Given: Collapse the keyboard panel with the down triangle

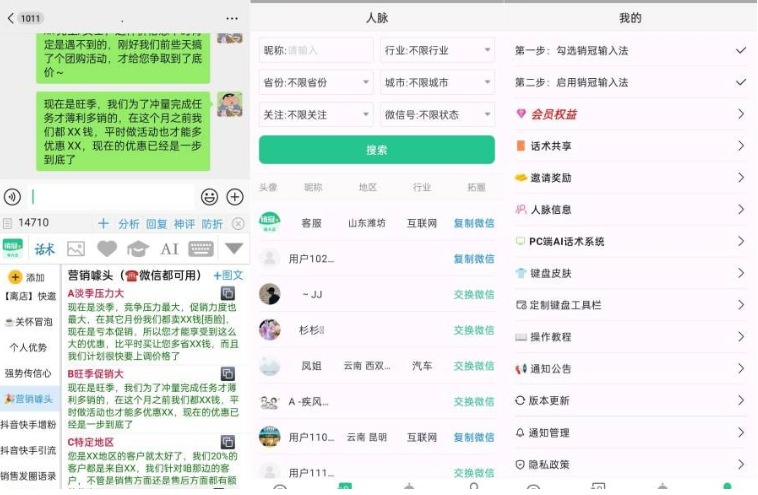Looking at the screenshot, I should pos(234,249).
